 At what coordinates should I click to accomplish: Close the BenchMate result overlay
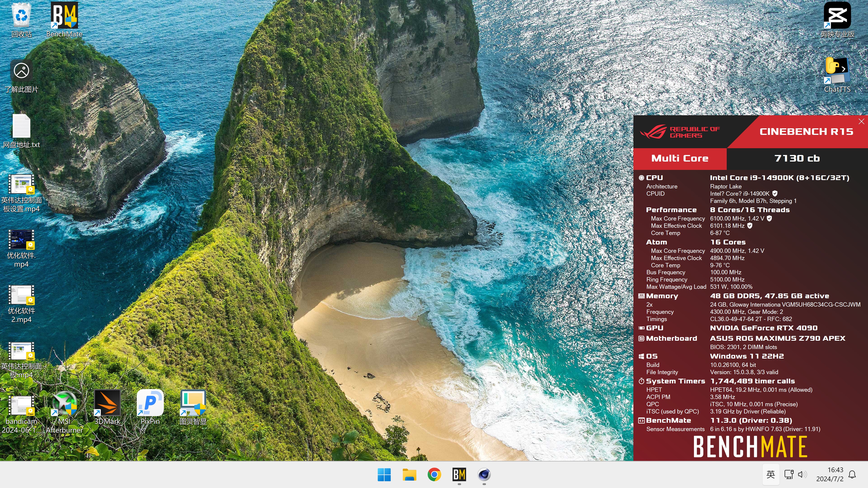click(x=861, y=122)
